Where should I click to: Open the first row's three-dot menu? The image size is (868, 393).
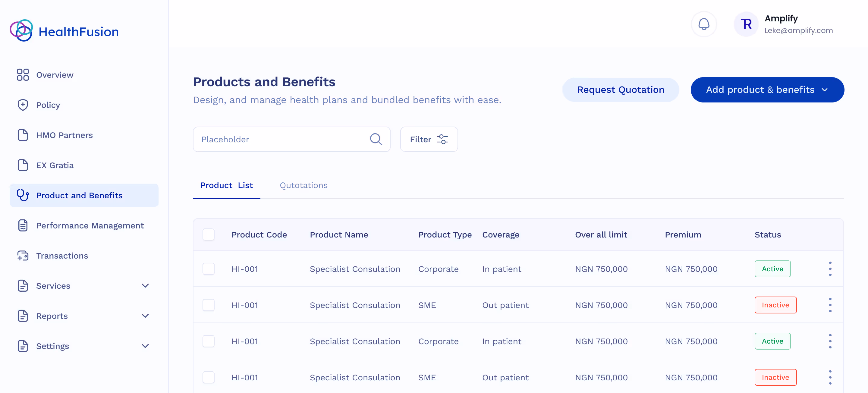click(830, 269)
